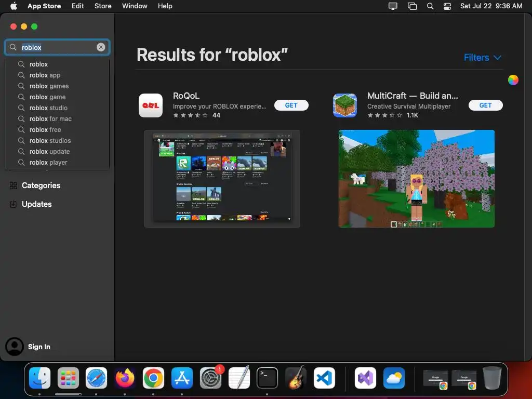Open Terminal from the Dock
The width and height of the screenshot is (532, 399).
pos(267,378)
